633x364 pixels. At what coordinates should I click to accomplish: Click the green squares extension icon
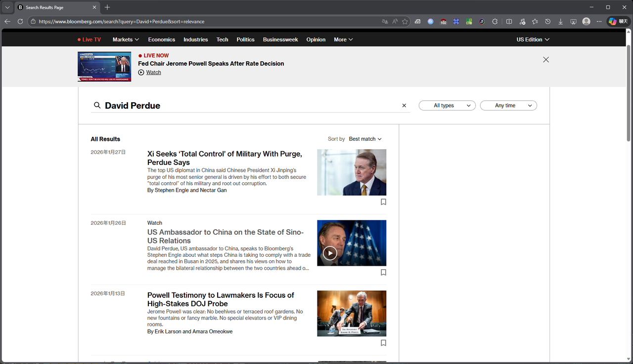click(469, 21)
